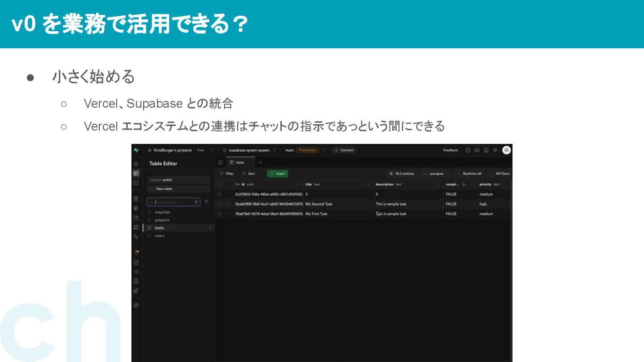Click the green diamond assistant icon
Viewport: 644px width, 362px height.
[495, 150]
